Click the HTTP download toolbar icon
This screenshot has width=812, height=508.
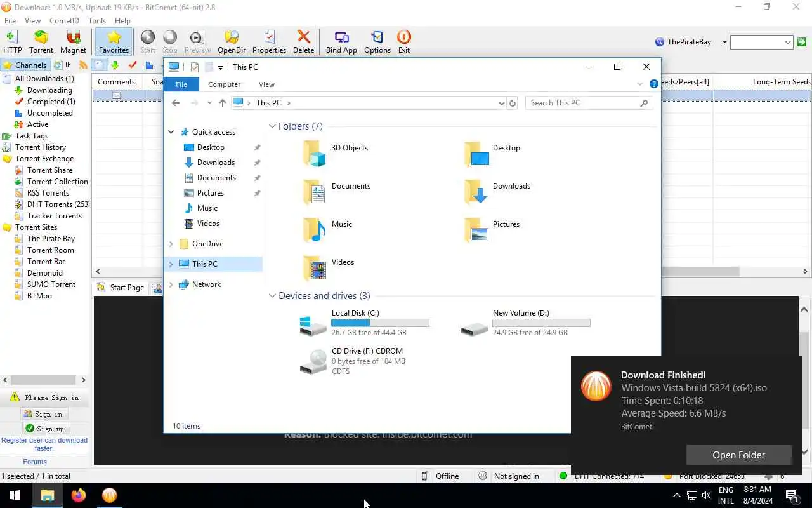(x=12, y=42)
